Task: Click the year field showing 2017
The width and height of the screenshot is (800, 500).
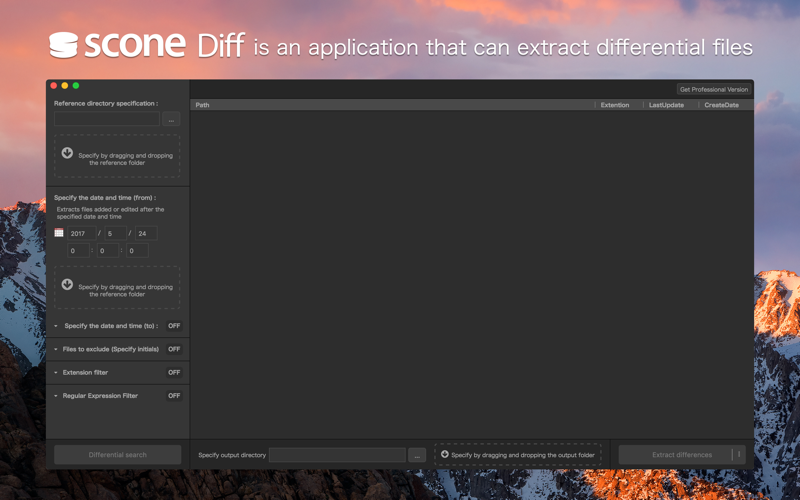Action: click(82, 233)
